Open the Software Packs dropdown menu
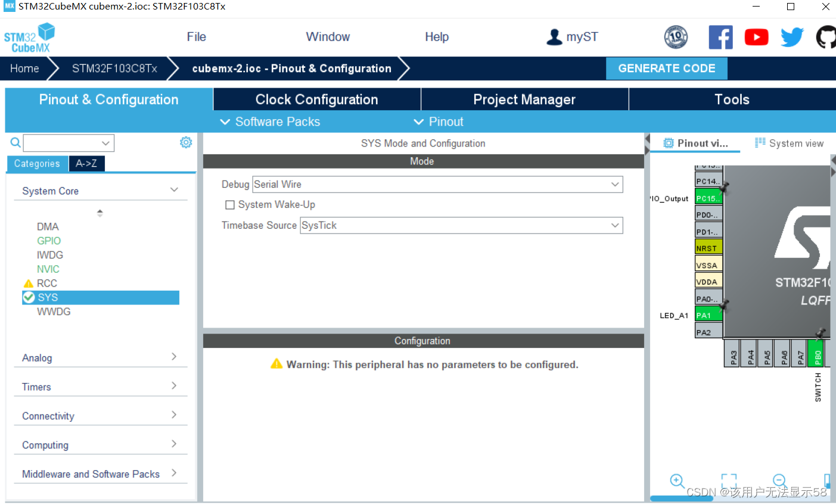 coord(270,122)
